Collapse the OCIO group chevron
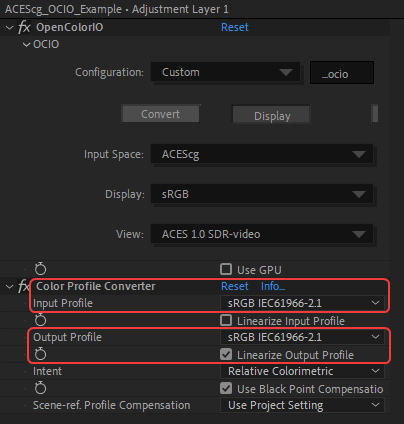The width and height of the screenshot is (404, 424). [x=26, y=44]
